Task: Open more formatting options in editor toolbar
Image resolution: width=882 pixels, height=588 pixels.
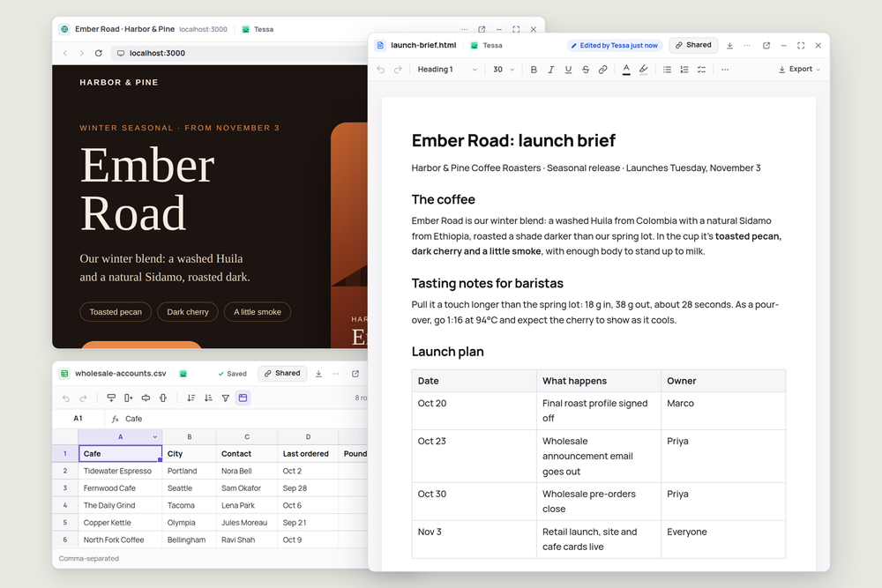Action: [x=725, y=70]
